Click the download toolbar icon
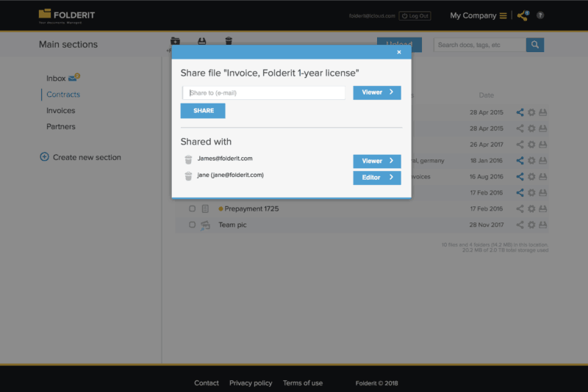This screenshot has height=392, width=588. pos(201,41)
